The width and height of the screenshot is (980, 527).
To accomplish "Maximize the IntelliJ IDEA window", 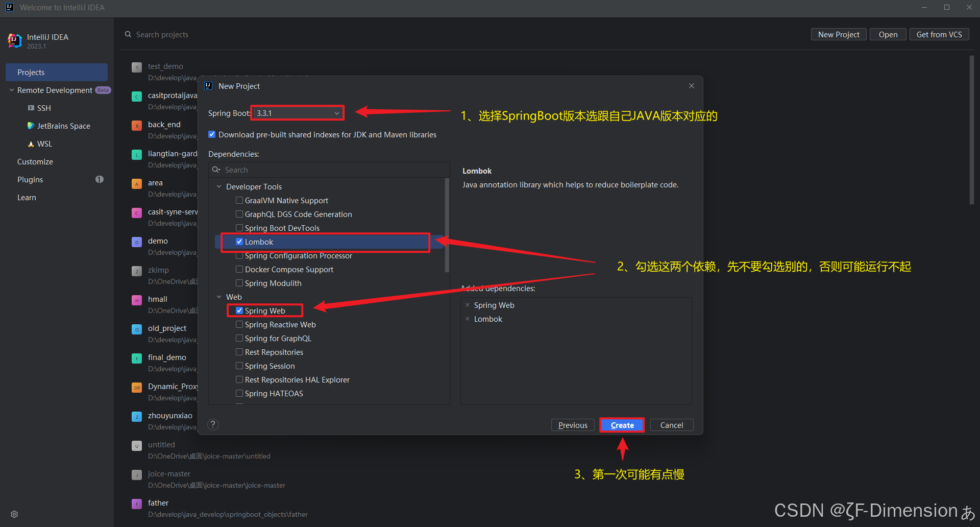I will click(x=947, y=7).
